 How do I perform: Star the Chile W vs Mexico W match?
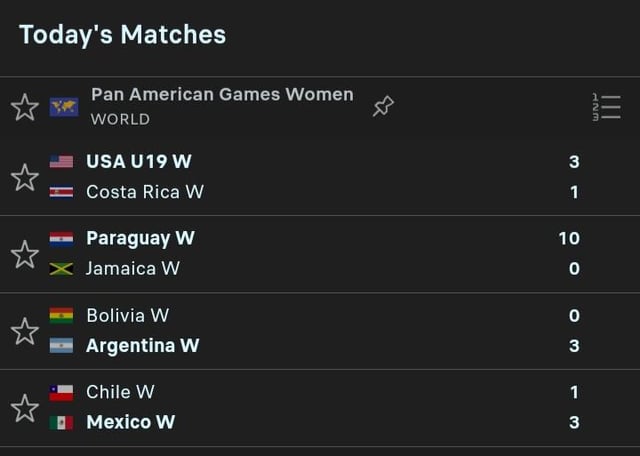coord(25,408)
